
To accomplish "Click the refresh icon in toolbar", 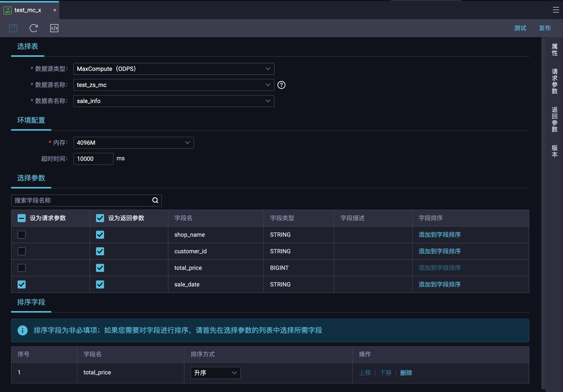I will pyautogui.click(x=34, y=28).
